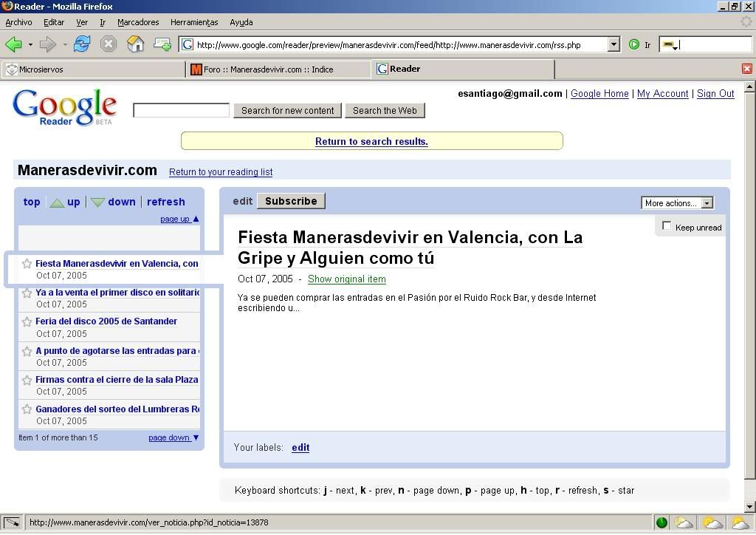
Task: Close current tab with red X button
Action: click(747, 69)
